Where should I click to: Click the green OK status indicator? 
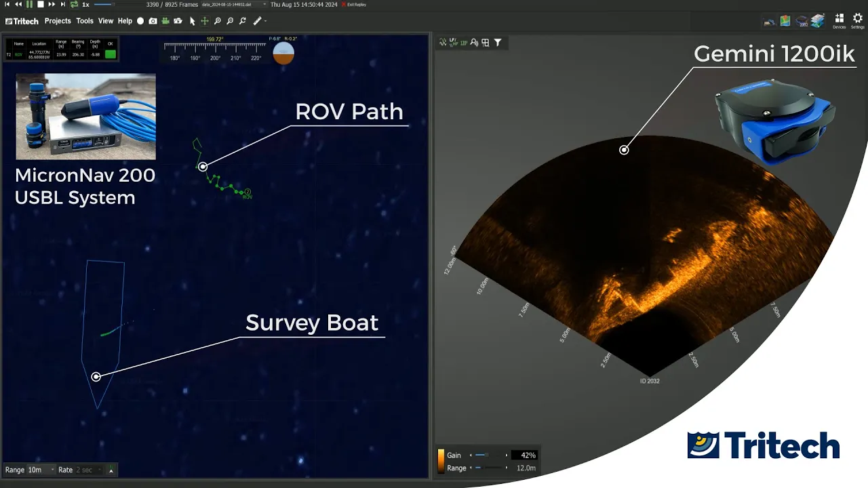click(110, 54)
